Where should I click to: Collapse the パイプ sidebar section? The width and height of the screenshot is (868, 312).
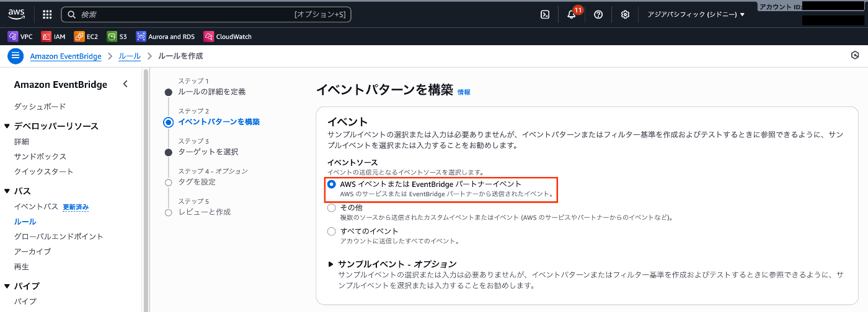point(7,286)
